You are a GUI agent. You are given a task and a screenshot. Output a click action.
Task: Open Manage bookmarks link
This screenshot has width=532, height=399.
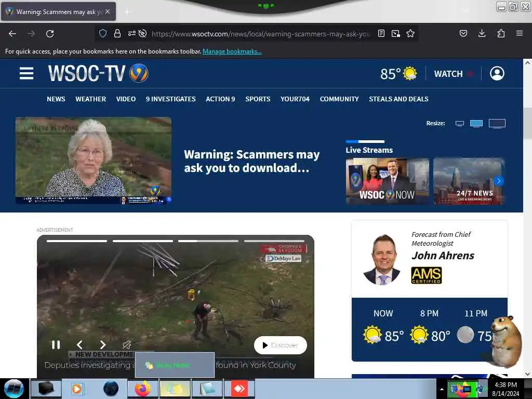[232, 51]
